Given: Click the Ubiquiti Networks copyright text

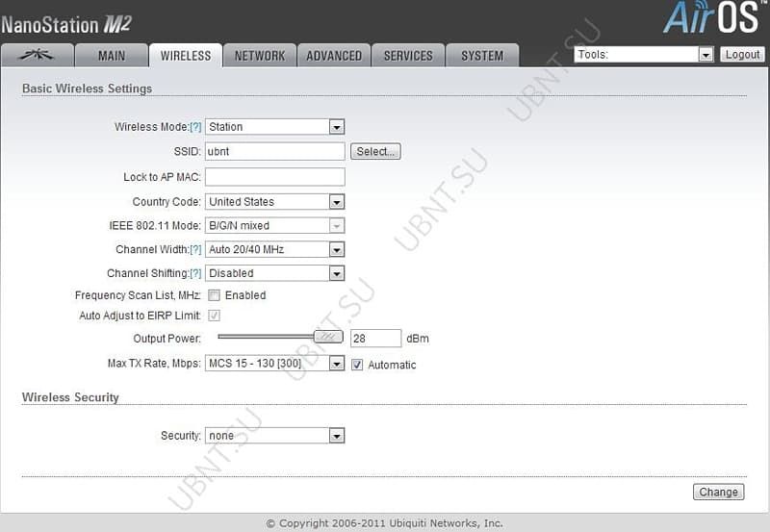Looking at the screenshot, I should pyautogui.click(x=384, y=523).
